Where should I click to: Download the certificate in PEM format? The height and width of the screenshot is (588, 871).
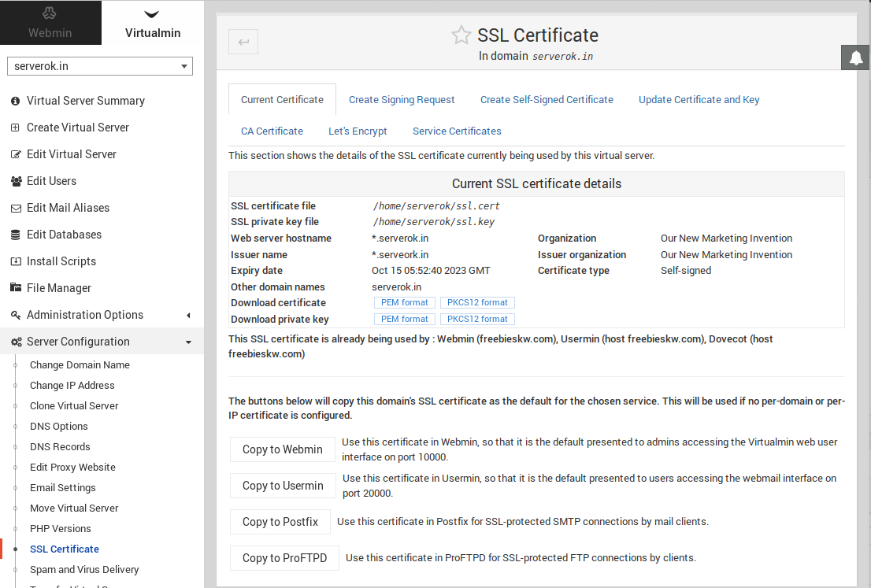click(x=404, y=302)
